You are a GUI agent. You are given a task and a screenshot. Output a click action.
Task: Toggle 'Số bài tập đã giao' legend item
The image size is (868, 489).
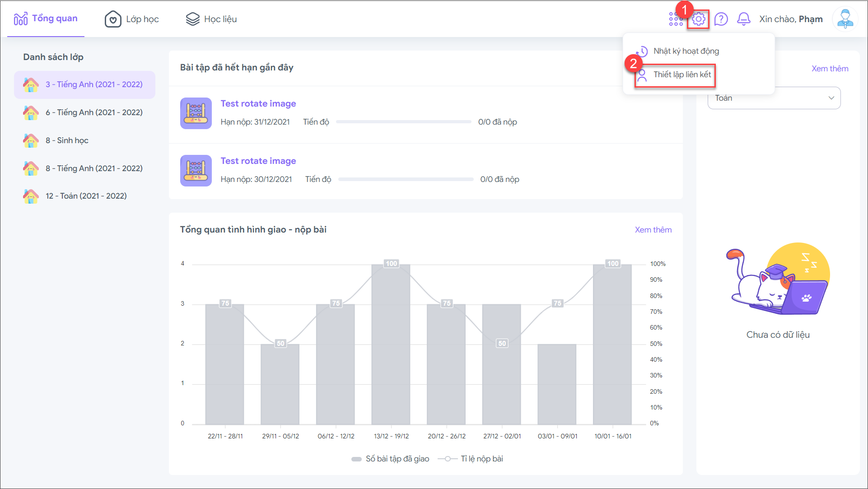[391, 459]
